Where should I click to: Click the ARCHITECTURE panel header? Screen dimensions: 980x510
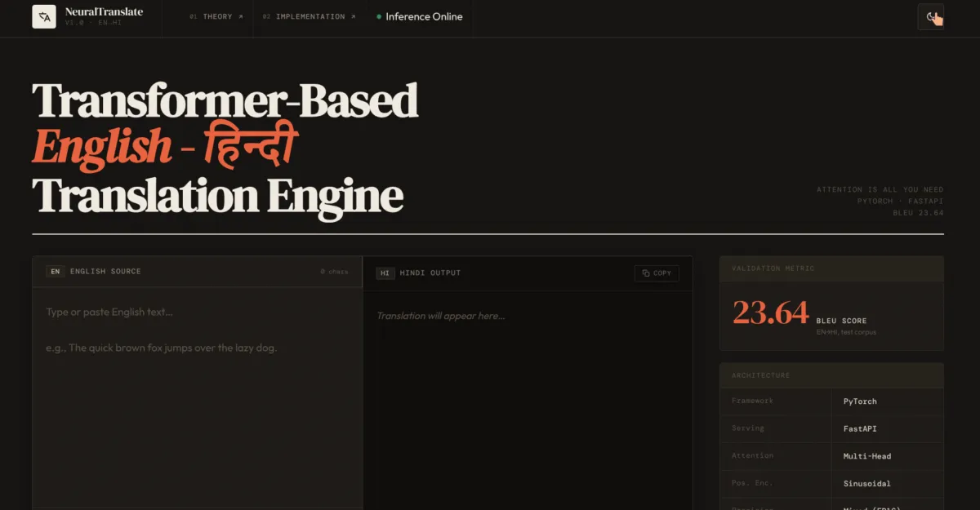tap(831, 375)
